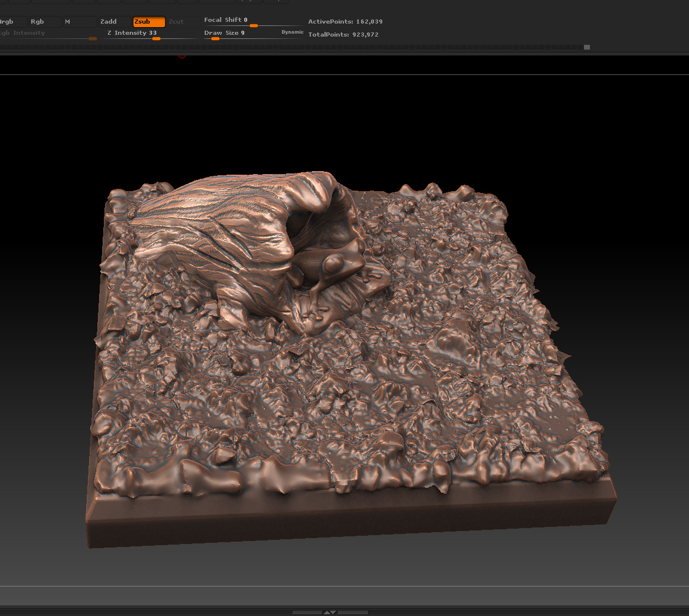Click the undo history timeline strip
The height and width of the screenshot is (616, 689).
[x=295, y=47]
